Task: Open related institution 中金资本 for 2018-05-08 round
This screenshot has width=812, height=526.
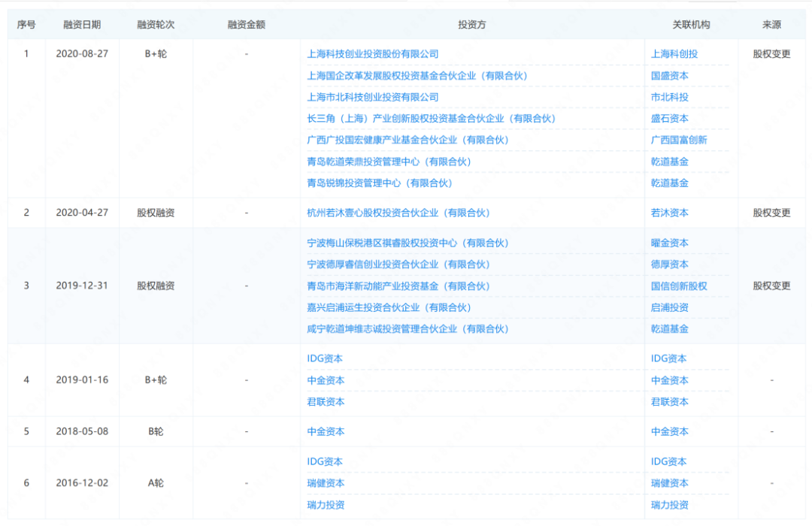Action: pyautogui.click(x=670, y=431)
